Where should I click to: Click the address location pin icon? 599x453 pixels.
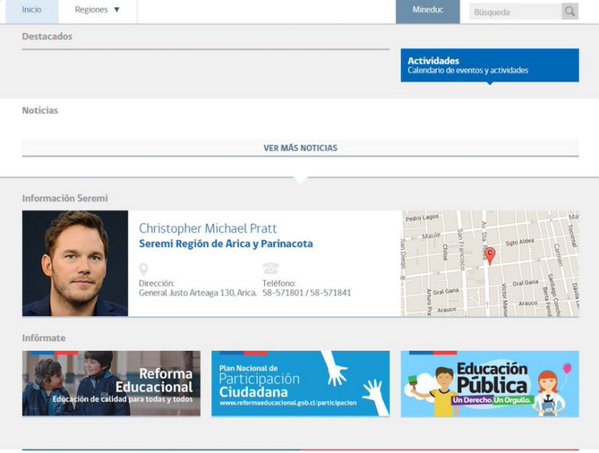pos(143,269)
